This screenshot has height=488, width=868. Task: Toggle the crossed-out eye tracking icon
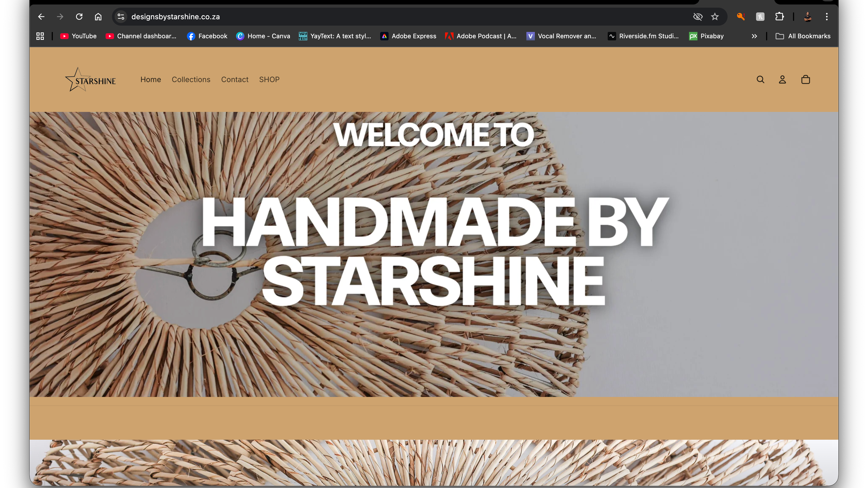tap(697, 17)
